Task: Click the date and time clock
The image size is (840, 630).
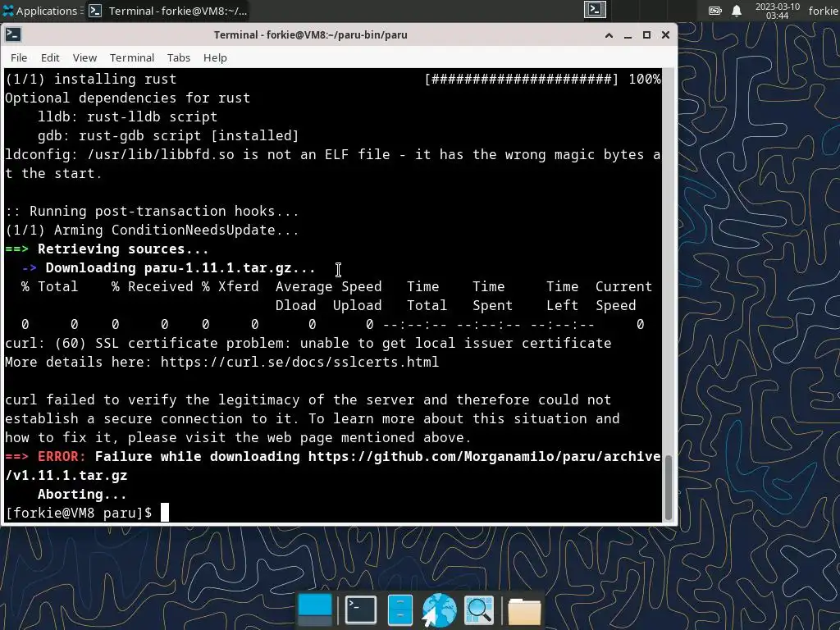Action: coord(778,11)
